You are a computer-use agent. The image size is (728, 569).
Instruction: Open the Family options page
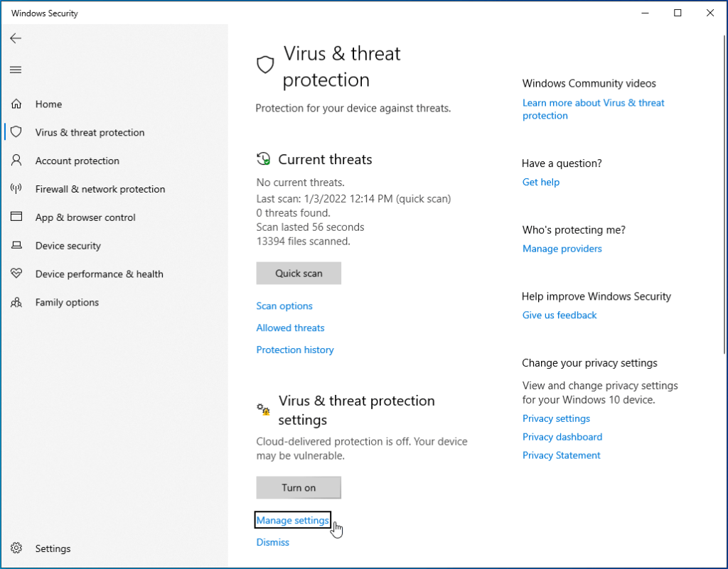pos(67,303)
